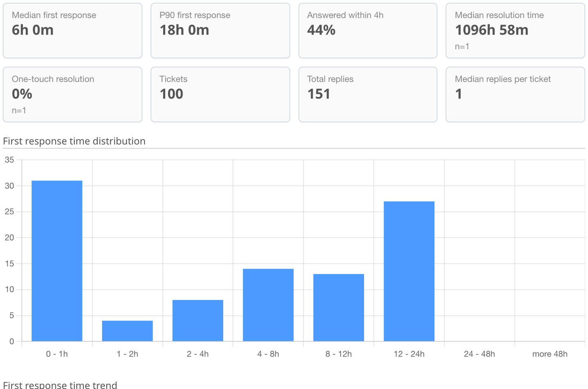
Task: Click the "Median first response" label
Action: tap(54, 15)
